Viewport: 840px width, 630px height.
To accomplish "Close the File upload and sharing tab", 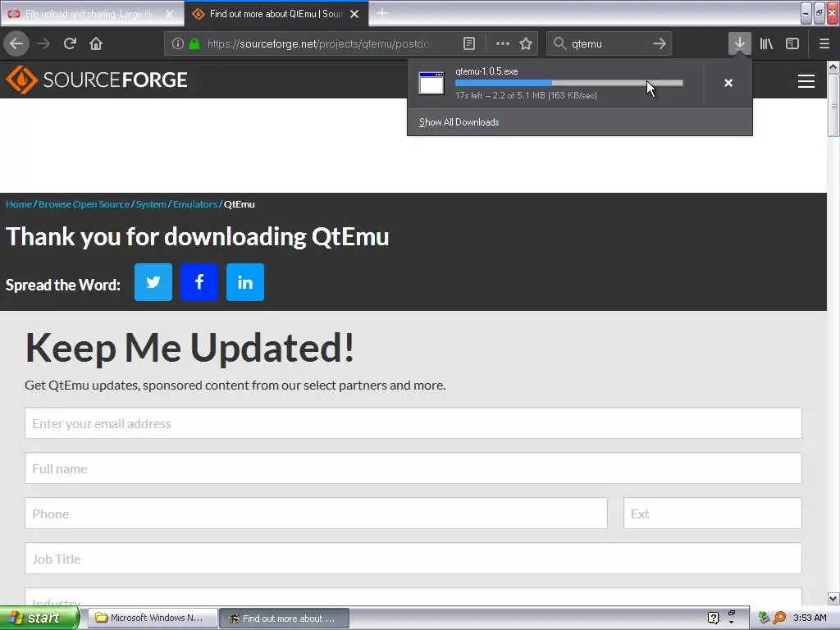I will pos(170,14).
